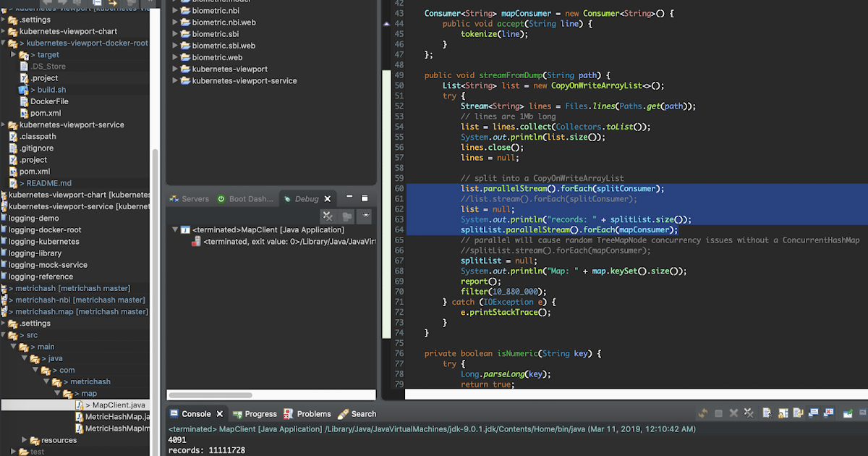The height and width of the screenshot is (456, 868).
Task: Open README.md from the project tree
Action: (x=45, y=183)
